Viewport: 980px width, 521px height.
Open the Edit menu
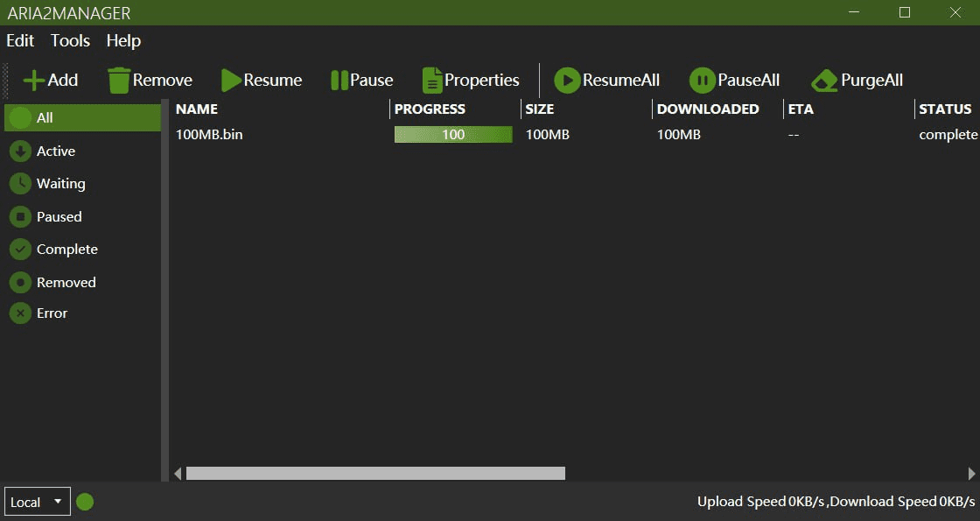pyautogui.click(x=20, y=40)
